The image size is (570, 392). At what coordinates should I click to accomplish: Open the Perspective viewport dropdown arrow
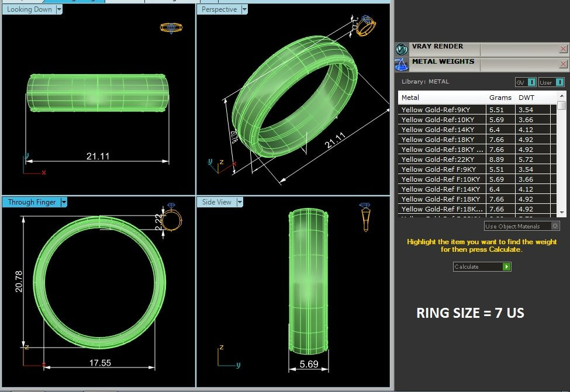pyautogui.click(x=244, y=9)
